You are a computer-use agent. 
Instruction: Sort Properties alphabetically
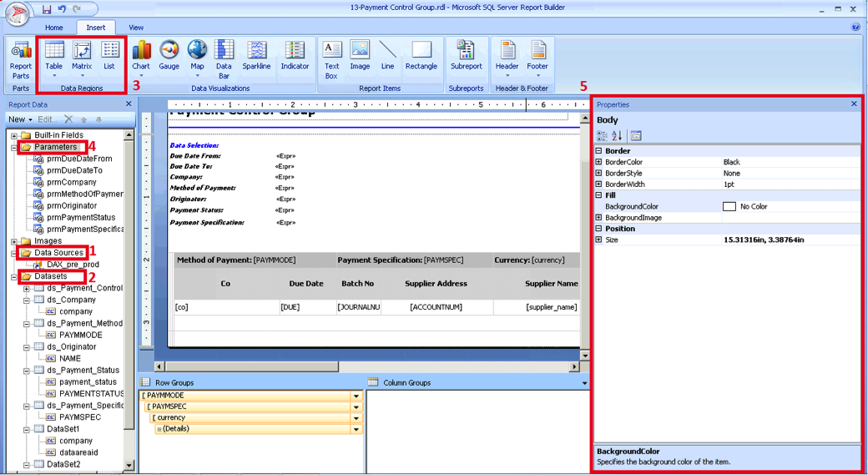[617, 135]
